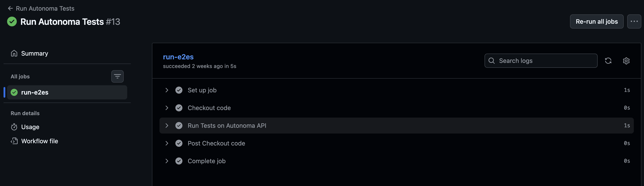Expand the Set up job step
Viewport: 644px width, 186px height.
pos(167,90)
